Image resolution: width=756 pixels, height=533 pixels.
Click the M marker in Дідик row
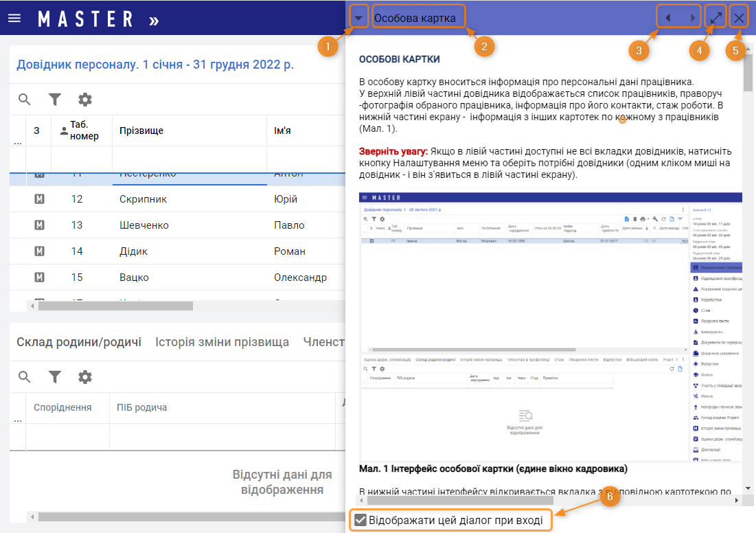(39, 251)
